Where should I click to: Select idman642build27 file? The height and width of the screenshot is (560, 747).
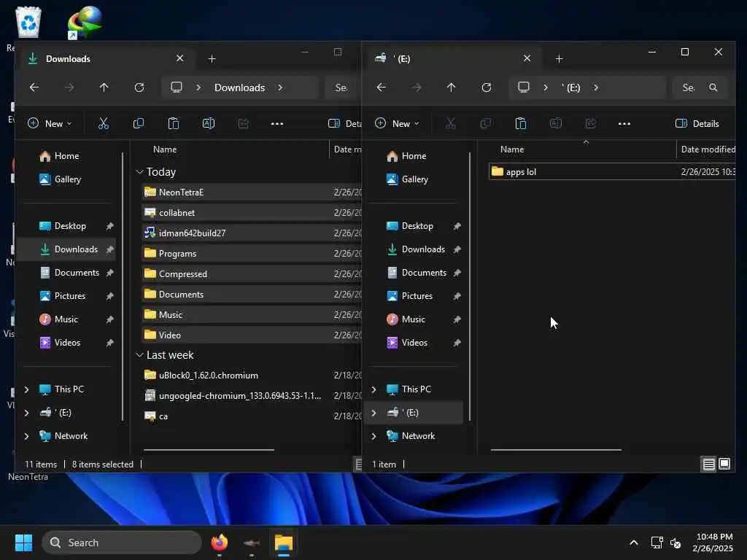[251, 233]
